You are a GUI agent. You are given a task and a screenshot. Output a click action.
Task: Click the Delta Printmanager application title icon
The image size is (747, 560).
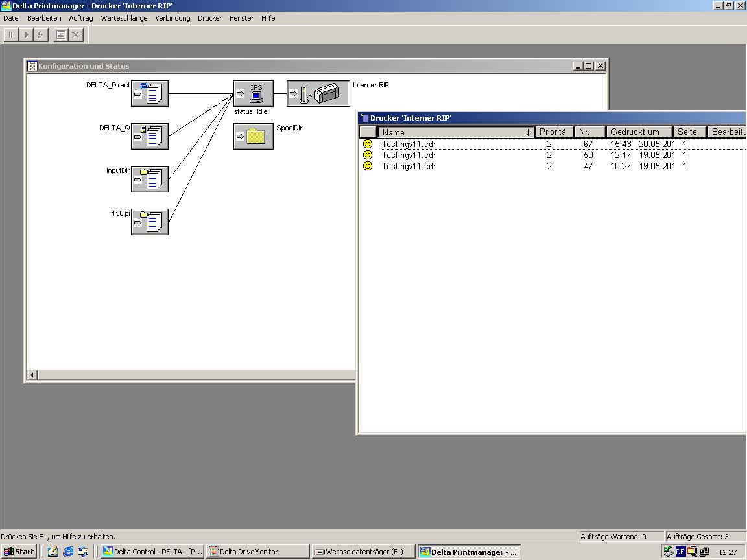(x=6, y=6)
